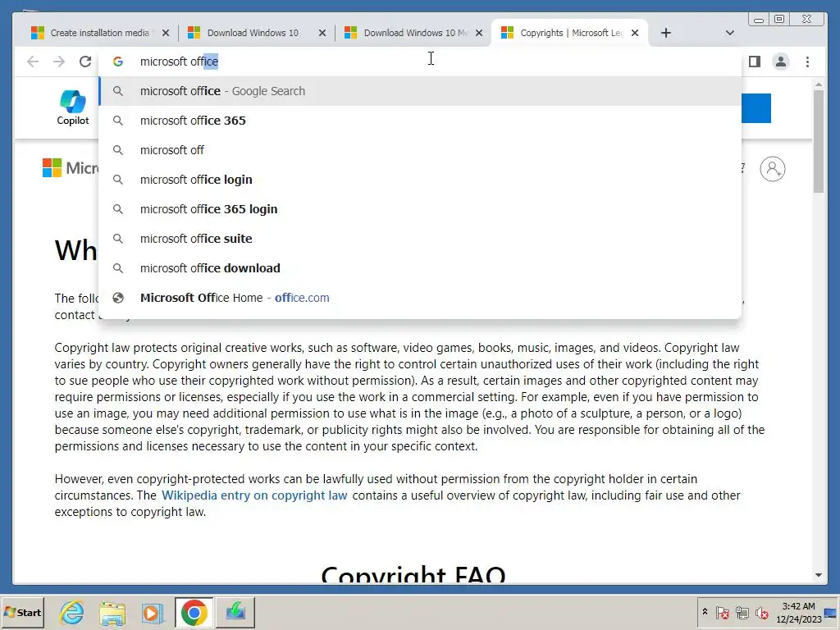This screenshot has width=840, height=630.
Task: Click search icon beside microsoft office 365
Action: pos(118,121)
